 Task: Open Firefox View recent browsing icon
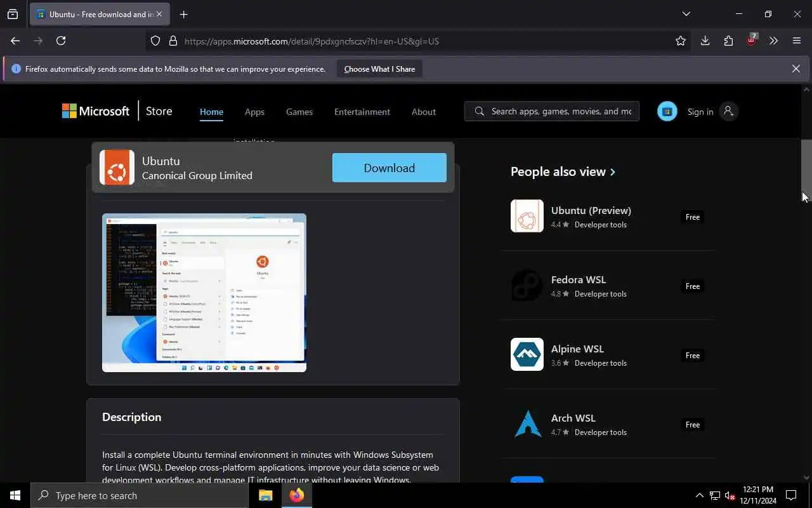(13, 14)
